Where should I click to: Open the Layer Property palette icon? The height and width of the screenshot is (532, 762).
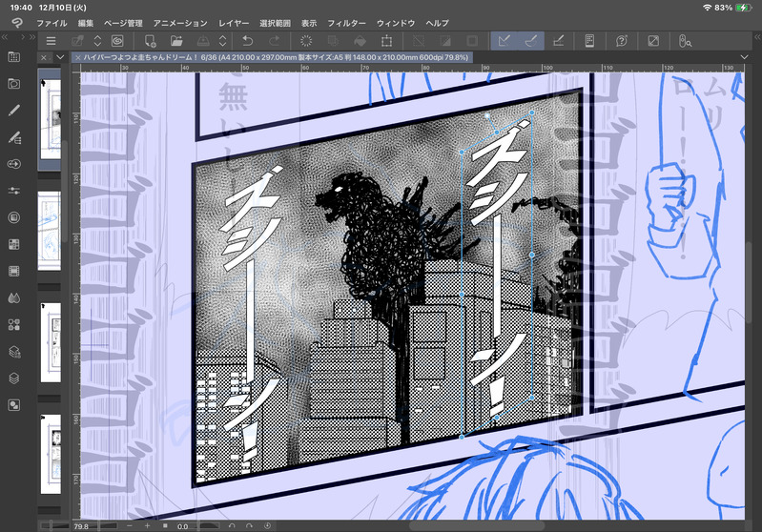point(14,351)
